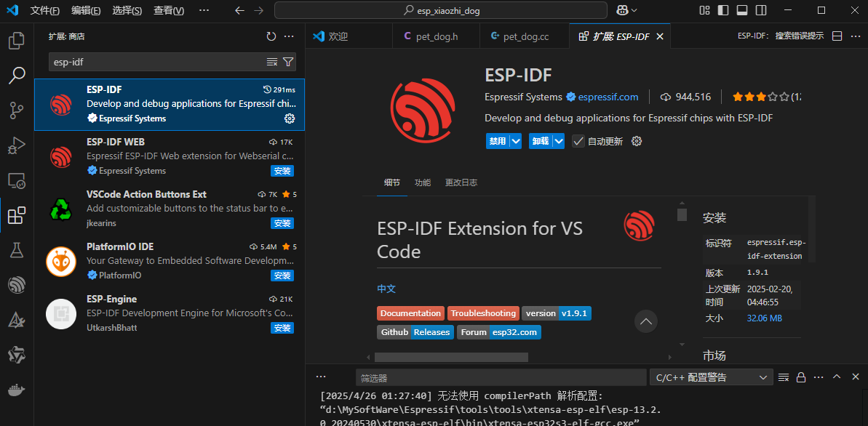
Task: Open the View menu
Action: (169, 10)
